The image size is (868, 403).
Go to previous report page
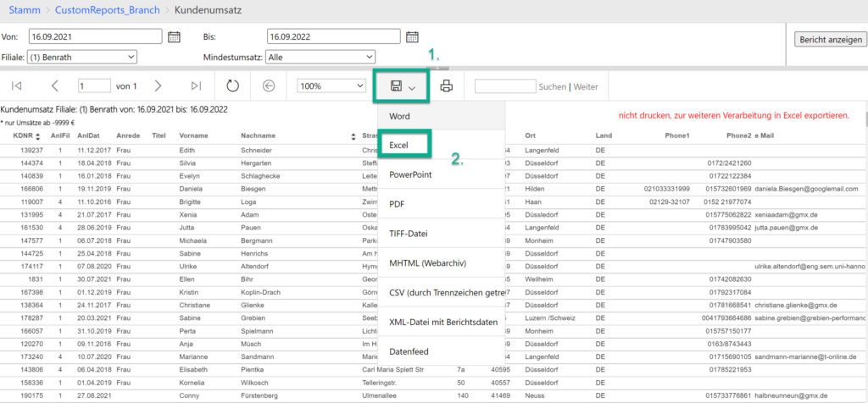[55, 86]
